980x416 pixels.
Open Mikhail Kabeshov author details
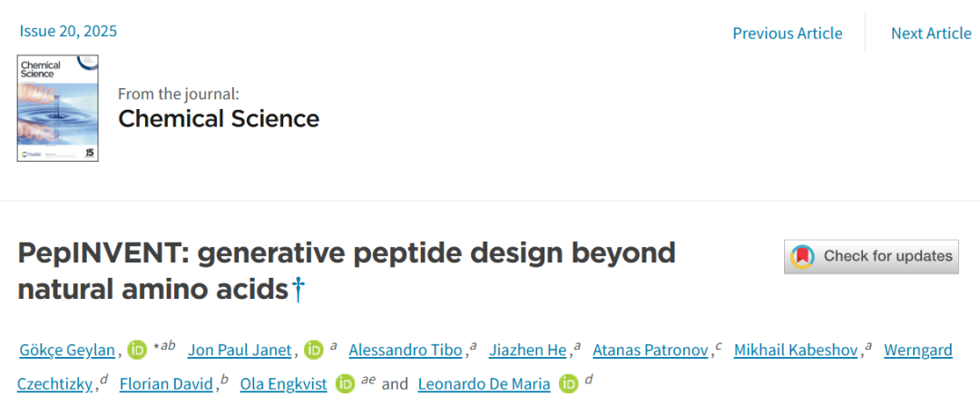coord(796,351)
